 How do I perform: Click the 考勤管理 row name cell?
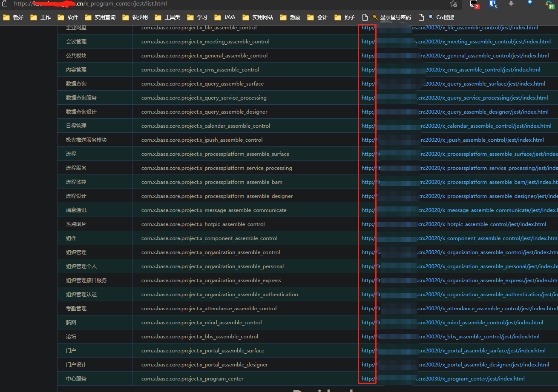point(76,309)
